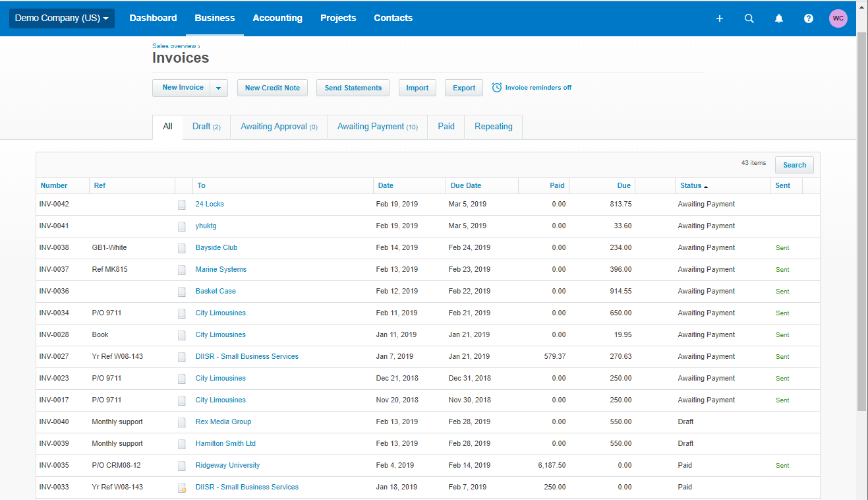Click the Sales overview breadcrumb link
The width and height of the screenshot is (868, 500).
[x=174, y=46]
